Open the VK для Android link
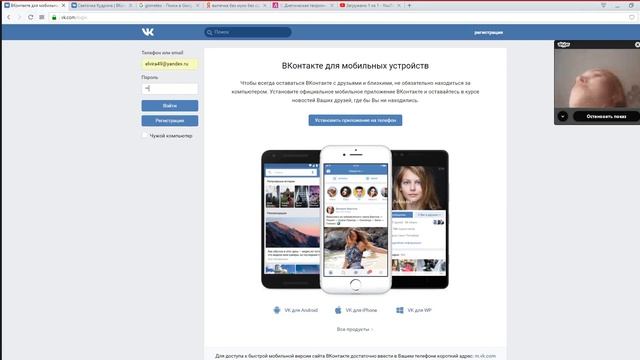The height and width of the screenshot is (360, 640). (x=301, y=310)
